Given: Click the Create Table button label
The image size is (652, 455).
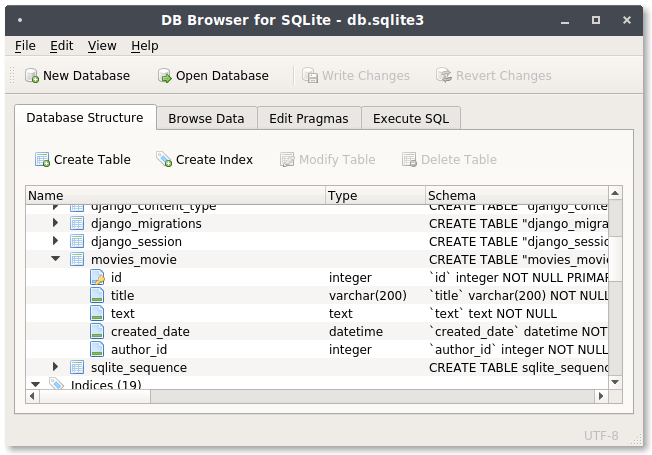Looking at the screenshot, I should pyautogui.click(x=92, y=159).
